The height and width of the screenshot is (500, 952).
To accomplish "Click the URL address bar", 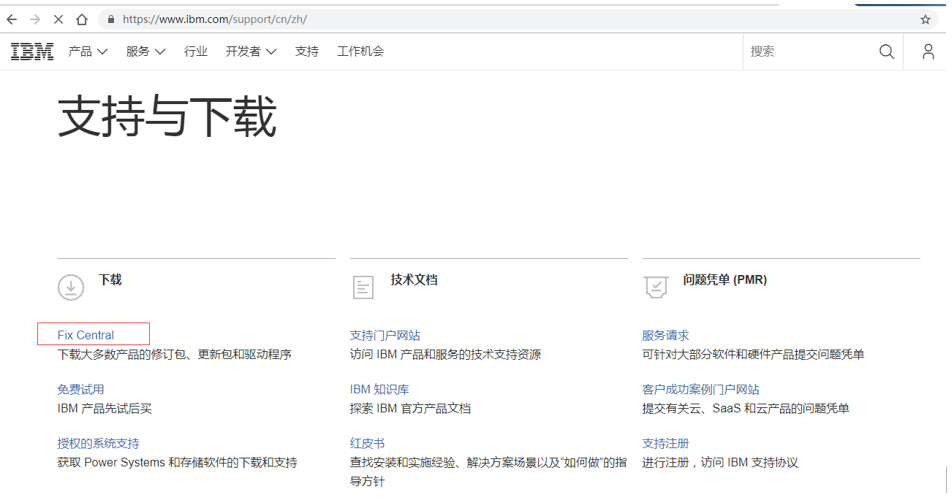I will 516,19.
